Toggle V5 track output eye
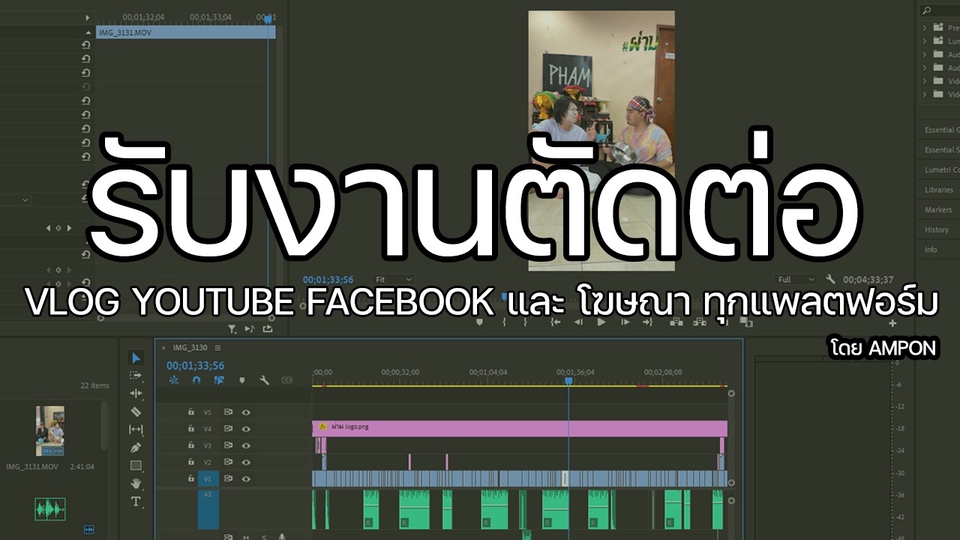The width and height of the screenshot is (960, 540). click(x=246, y=412)
